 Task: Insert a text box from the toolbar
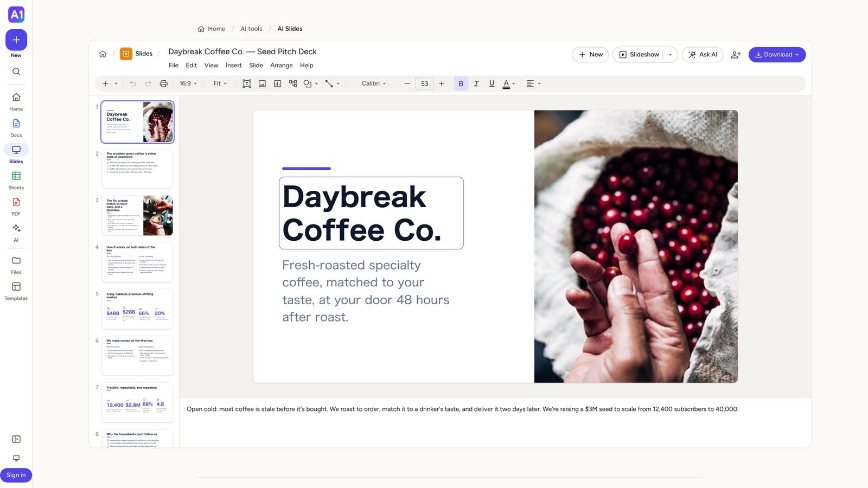coord(247,84)
